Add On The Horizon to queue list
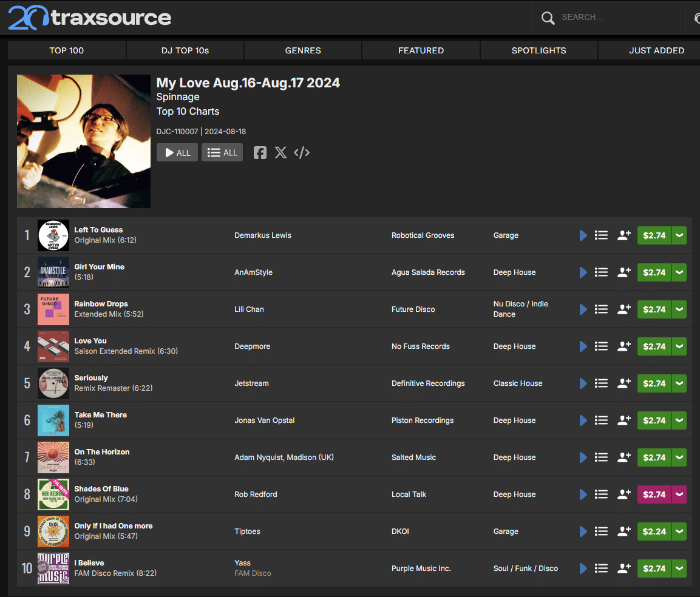This screenshot has width=700, height=597. (601, 457)
